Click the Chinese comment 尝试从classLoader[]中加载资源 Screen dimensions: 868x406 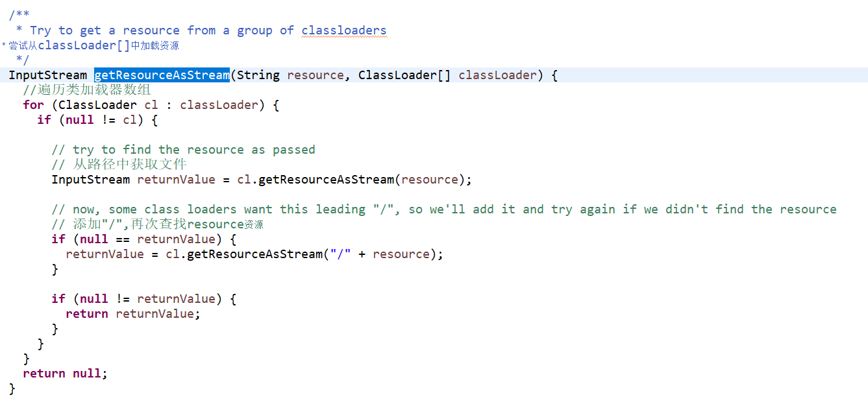click(x=91, y=45)
